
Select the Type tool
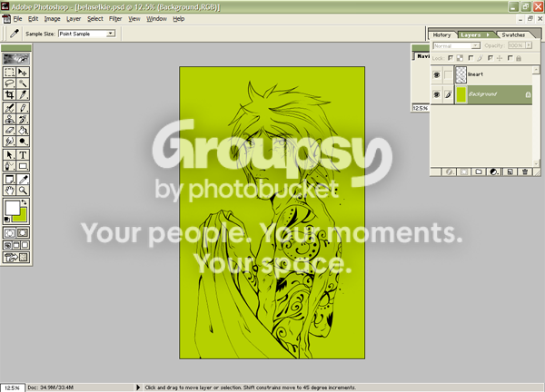(23, 155)
